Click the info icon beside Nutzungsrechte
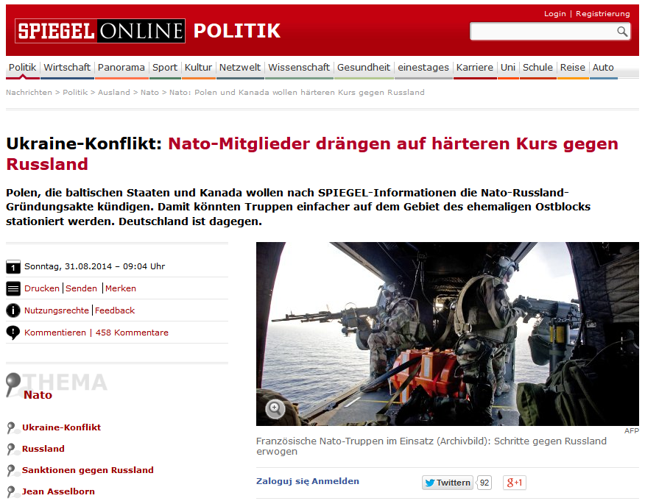Viewport: 645px width, 501px height. click(x=13, y=310)
